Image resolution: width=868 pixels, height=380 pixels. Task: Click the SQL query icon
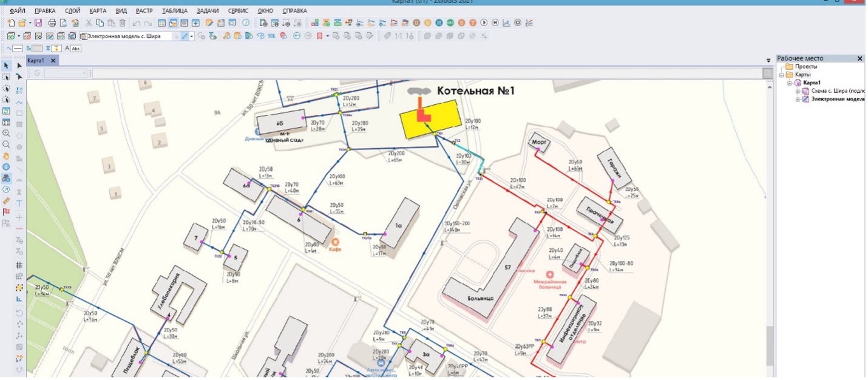(x=271, y=36)
